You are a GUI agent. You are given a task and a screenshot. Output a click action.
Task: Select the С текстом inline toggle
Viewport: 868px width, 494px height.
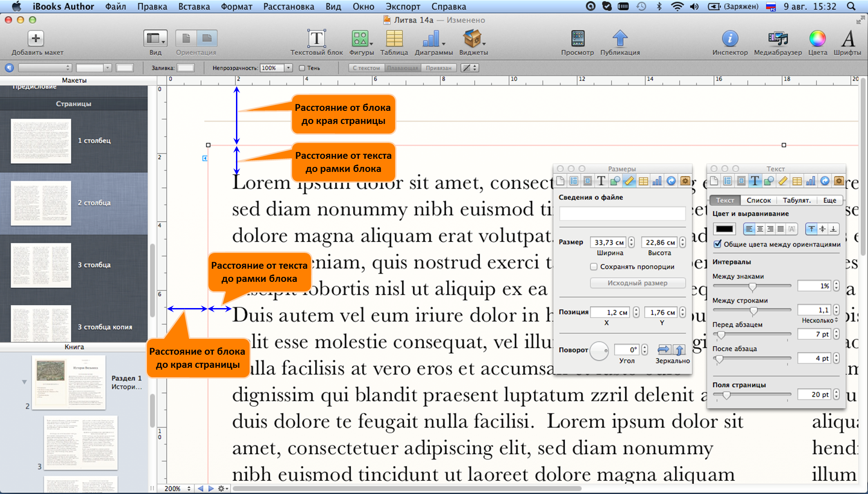pos(366,68)
